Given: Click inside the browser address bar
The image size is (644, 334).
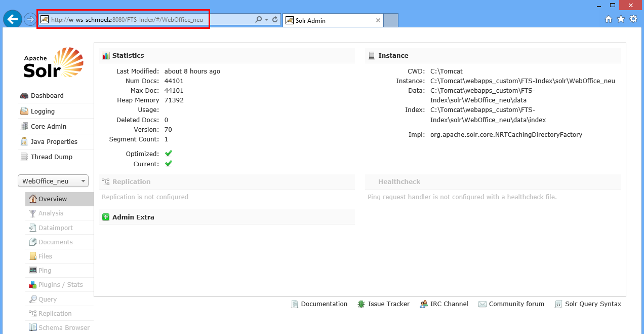Looking at the screenshot, I should [x=127, y=19].
